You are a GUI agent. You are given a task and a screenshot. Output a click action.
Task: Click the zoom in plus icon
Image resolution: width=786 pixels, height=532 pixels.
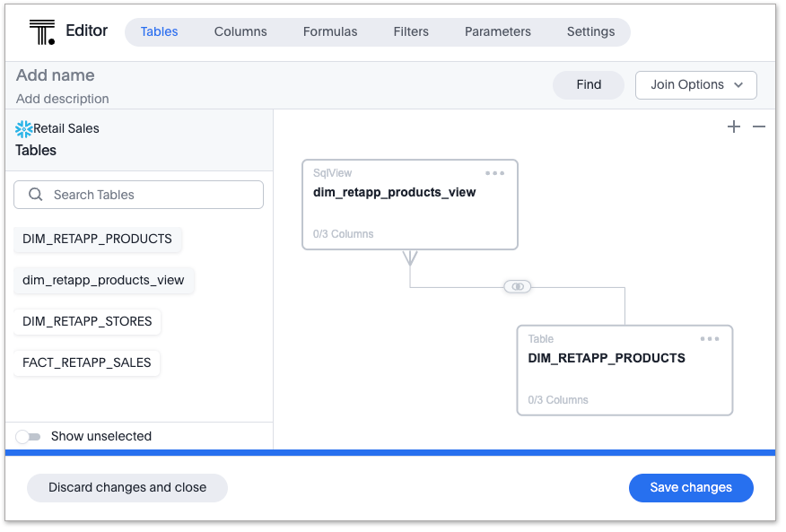734,127
